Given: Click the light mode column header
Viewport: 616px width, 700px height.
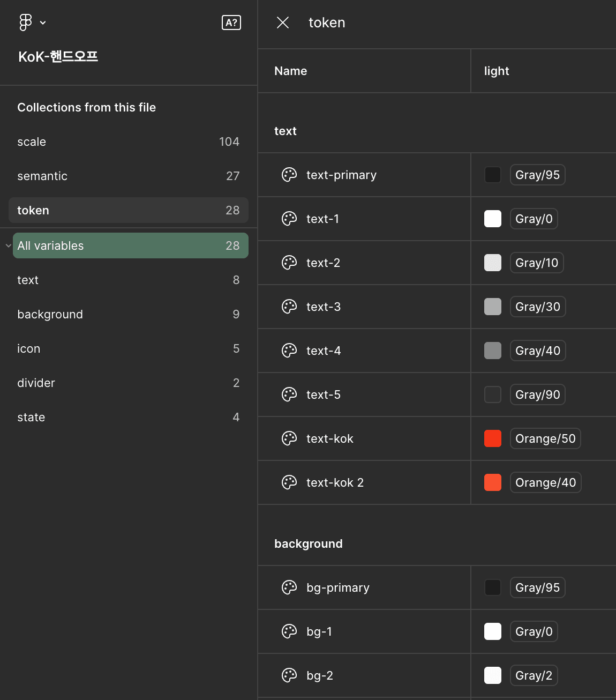Looking at the screenshot, I should pyautogui.click(x=497, y=71).
